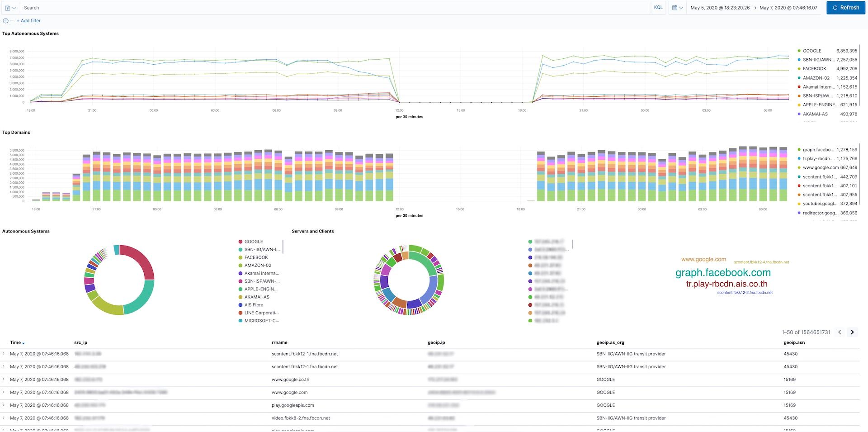This screenshot has height=432, width=868.
Task: Click the geoip.asn column header
Action: tap(794, 342)
